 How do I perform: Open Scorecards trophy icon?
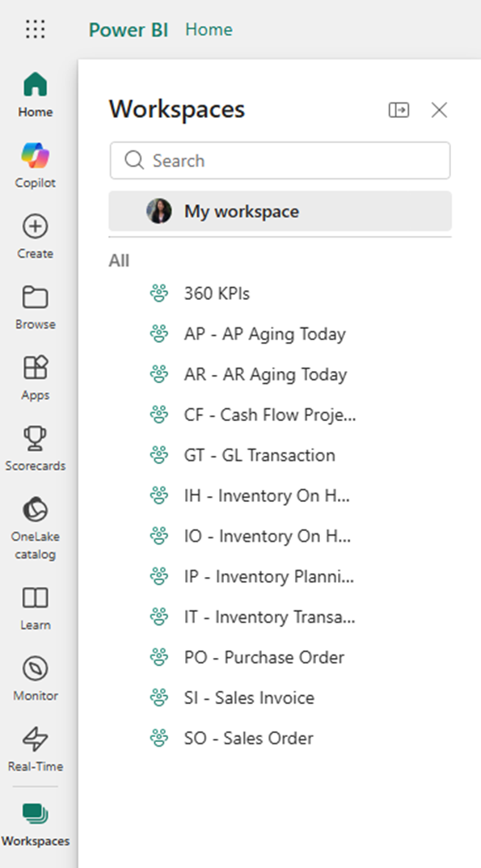click(x=36, y=439)
